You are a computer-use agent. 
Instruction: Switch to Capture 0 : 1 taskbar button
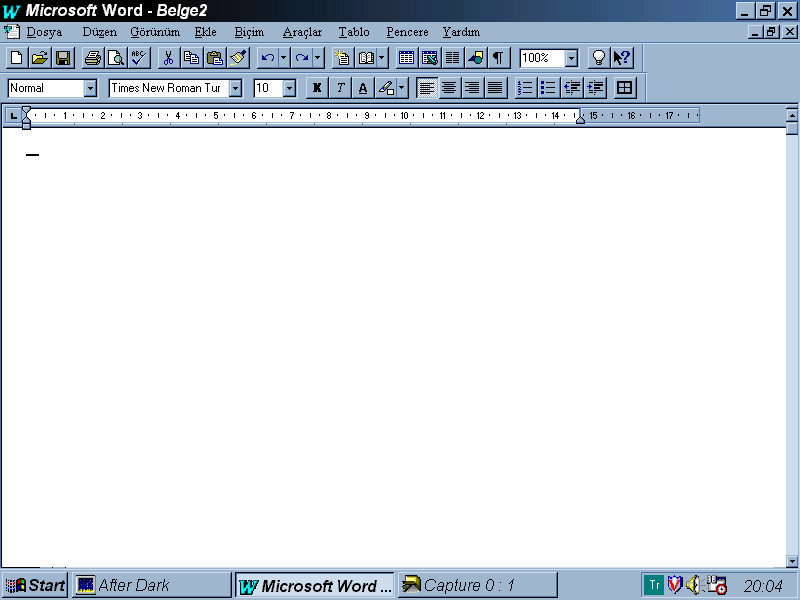point(478,585)
